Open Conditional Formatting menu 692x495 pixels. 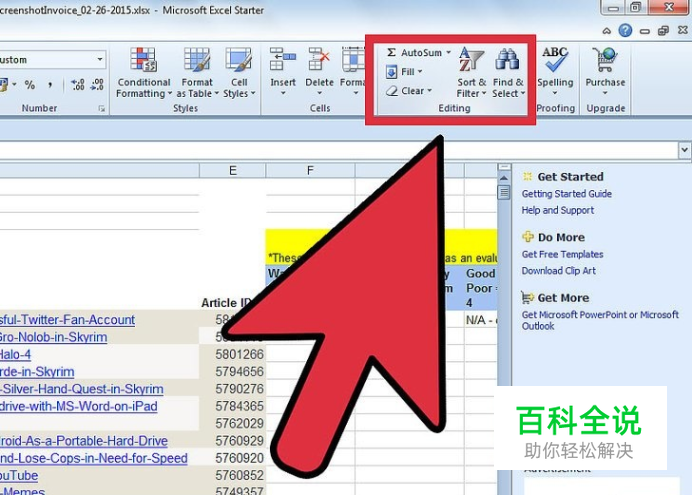pyautogui.click(x=143, y=73)
